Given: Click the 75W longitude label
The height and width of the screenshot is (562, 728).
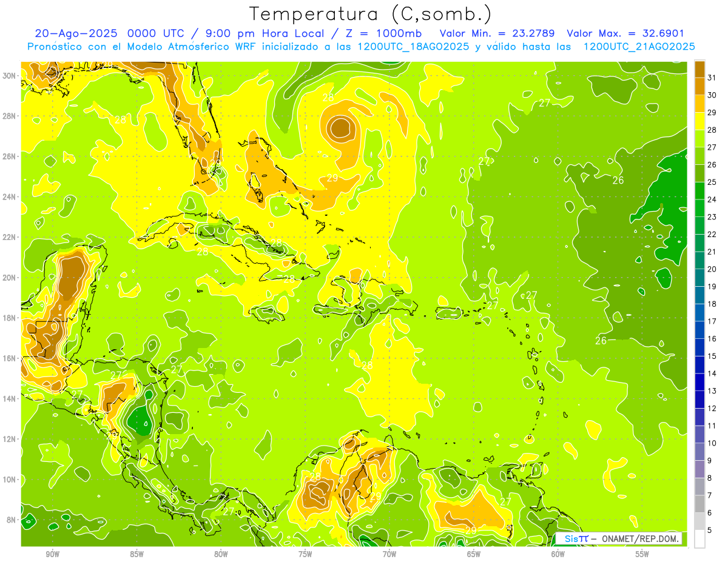Looking at the screenshot, I should coord(305,554).
